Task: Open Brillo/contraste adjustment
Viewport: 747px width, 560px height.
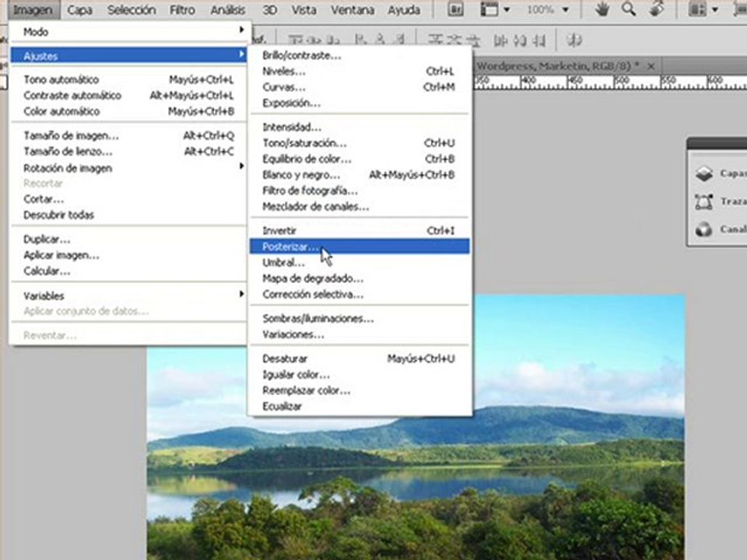Action: (x=359, y=55)
